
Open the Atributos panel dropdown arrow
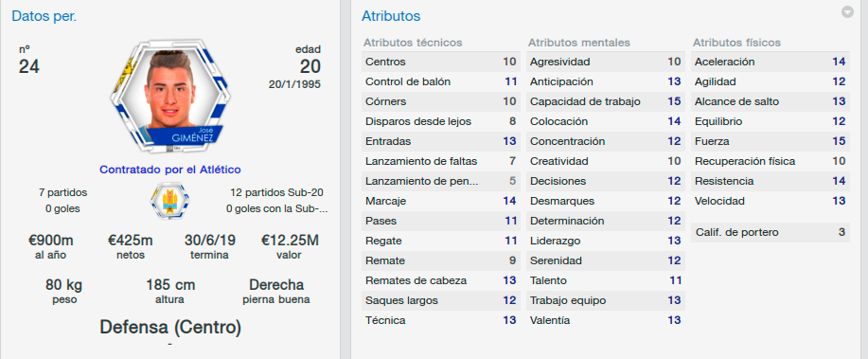847,12
